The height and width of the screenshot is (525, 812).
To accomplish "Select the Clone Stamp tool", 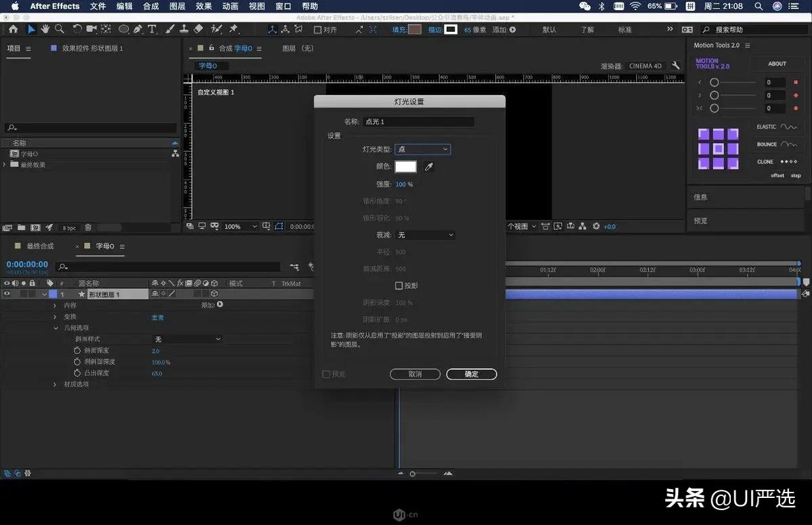I will [x=184, y=29].
